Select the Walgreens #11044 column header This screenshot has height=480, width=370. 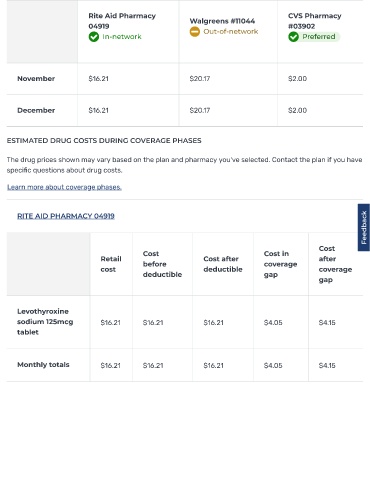point(222,21)
